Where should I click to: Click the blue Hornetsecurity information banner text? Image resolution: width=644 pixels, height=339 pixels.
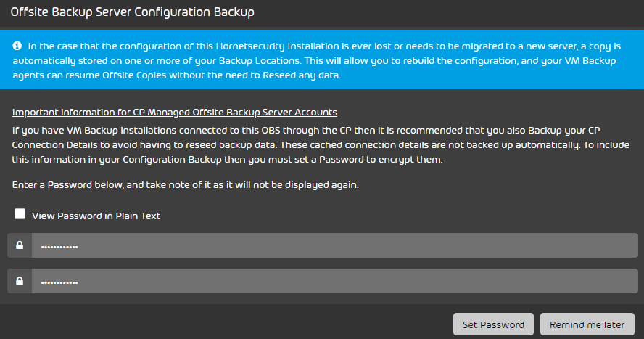click(317, 60)
